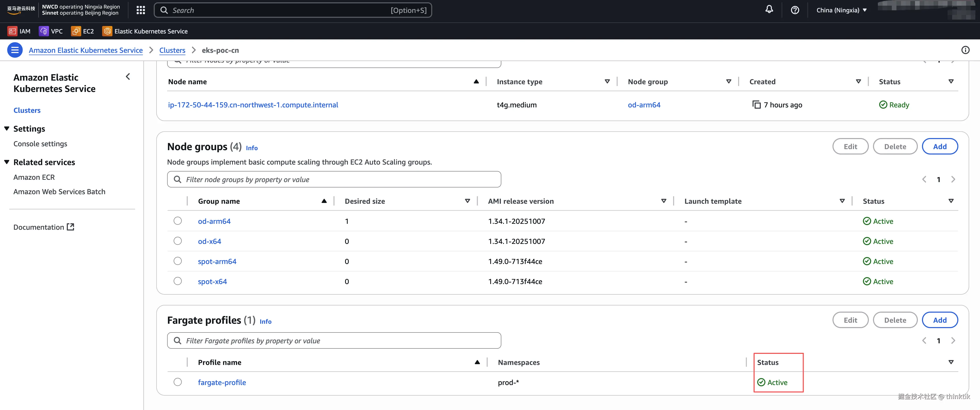Select the fargate-profile radio button
This screenshot has height=410, width=980.
point(178,382)
